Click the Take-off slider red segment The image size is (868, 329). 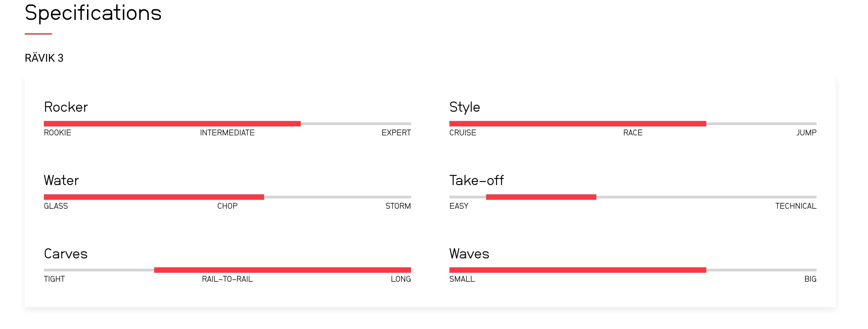tap(541, 197)
